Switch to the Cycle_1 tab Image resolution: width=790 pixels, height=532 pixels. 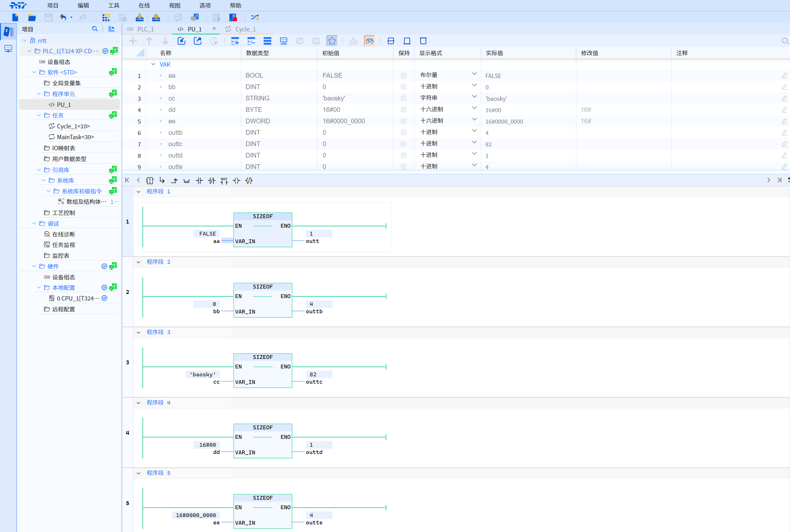coord(245,29)
